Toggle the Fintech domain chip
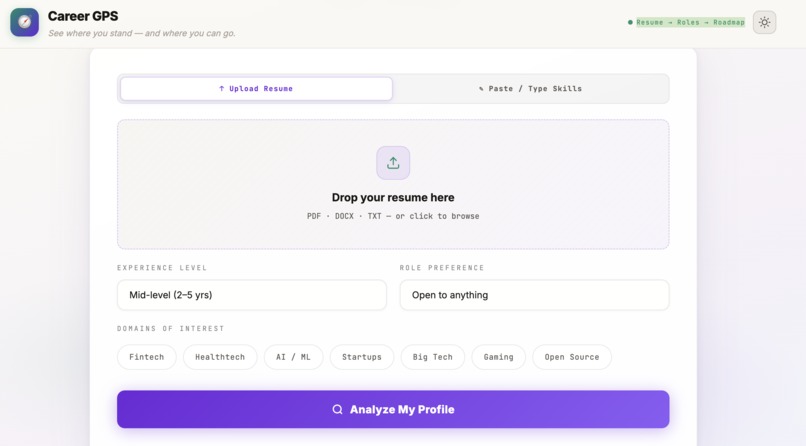The height and width of the screenshot is (446, 806). click(x=146, y=357)
